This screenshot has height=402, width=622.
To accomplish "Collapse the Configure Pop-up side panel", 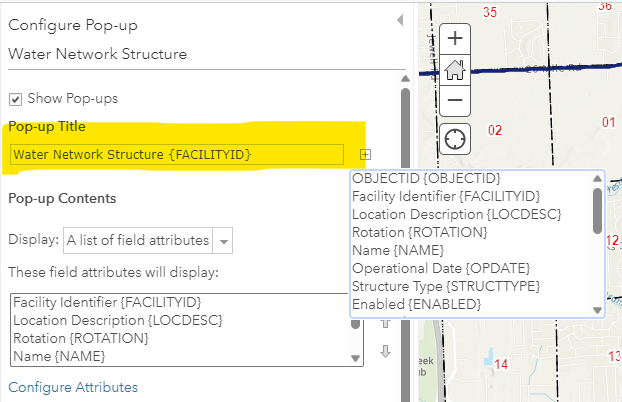I will coord(400,20).
